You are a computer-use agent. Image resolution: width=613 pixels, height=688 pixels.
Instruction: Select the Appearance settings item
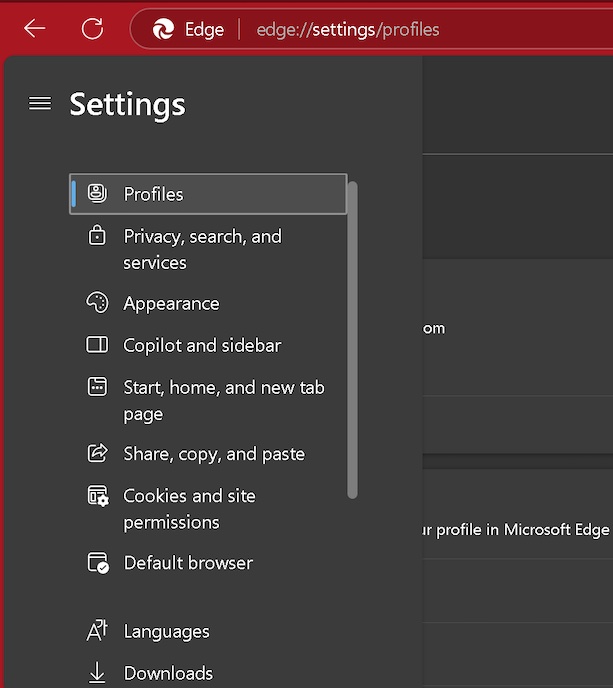tap(171, 303)
